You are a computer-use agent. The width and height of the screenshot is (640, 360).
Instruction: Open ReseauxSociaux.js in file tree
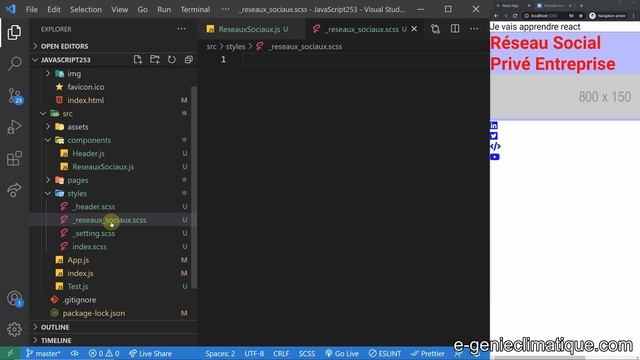tap(103, 167)
